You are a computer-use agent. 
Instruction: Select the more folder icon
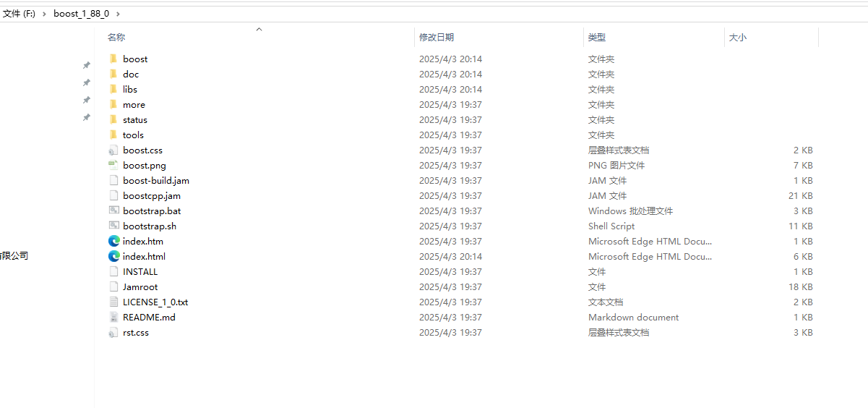pyautogui.click(x=113, y=104)
